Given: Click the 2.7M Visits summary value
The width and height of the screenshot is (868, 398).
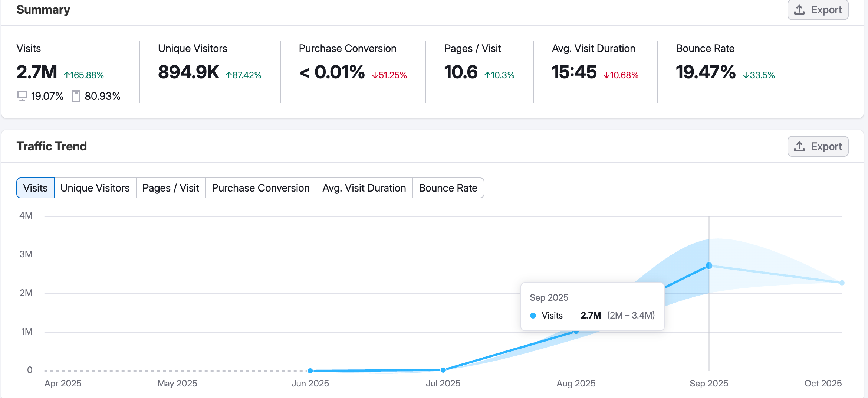Looking at the screenshot, I should point(37,72).
